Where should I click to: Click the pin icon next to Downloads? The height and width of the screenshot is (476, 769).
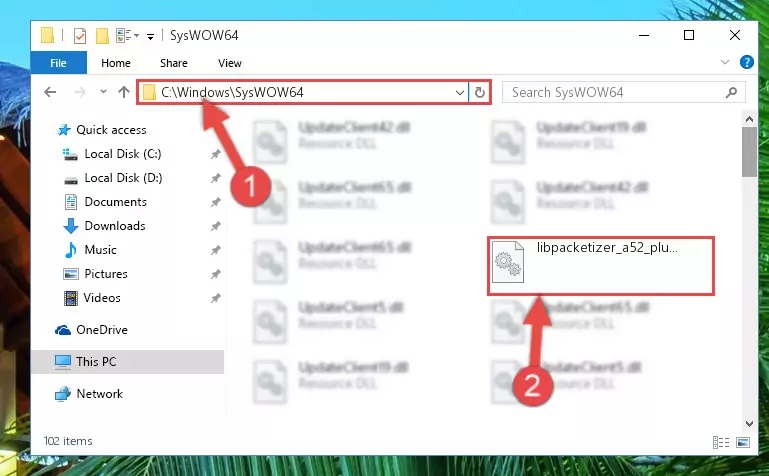pyautogui.click(x=215, y=226)
